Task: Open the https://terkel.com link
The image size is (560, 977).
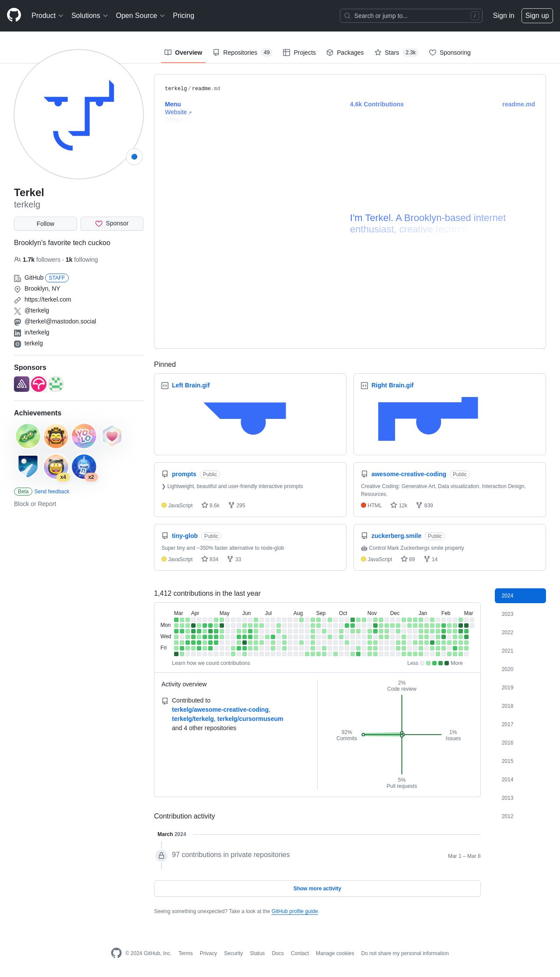Action: pyautogui.click(x=48, y=299)
